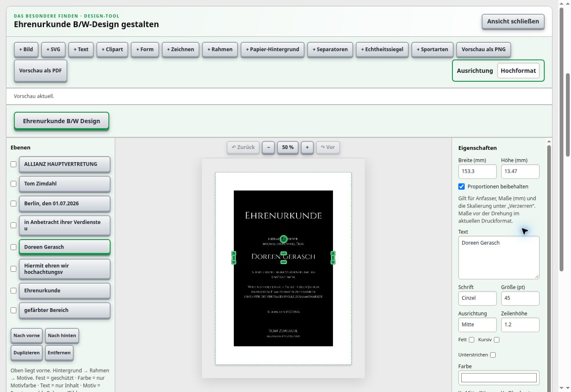Check the ALLIANZ HAUPTVERTRETUNG layer checkbox
Viewport: 571px width, 392px height.
tap(14, 164)
